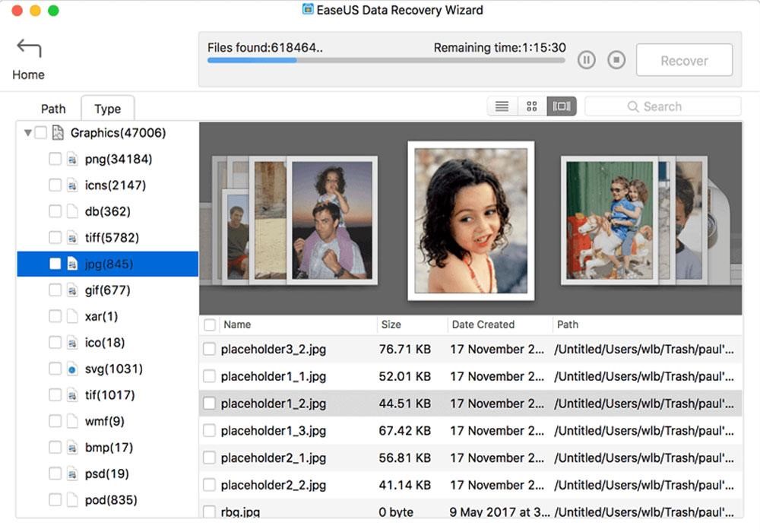760x532 pixels.
Task: Select the placeholder2_1.jpg file name
Action: 274,458
